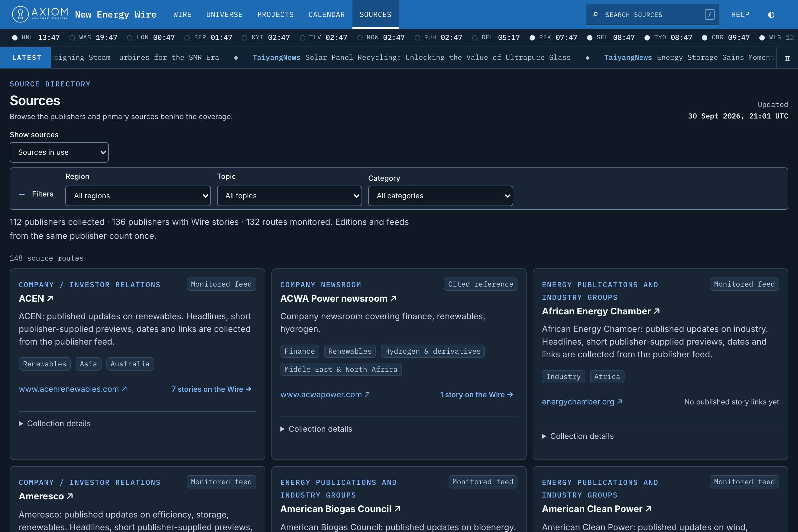Open the All topics dropdown
The height and width of the screenshot is (532, 798).
(289, 196)
